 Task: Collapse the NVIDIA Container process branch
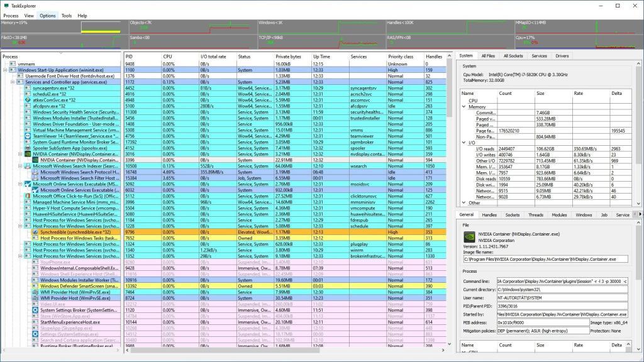[20, 155]
